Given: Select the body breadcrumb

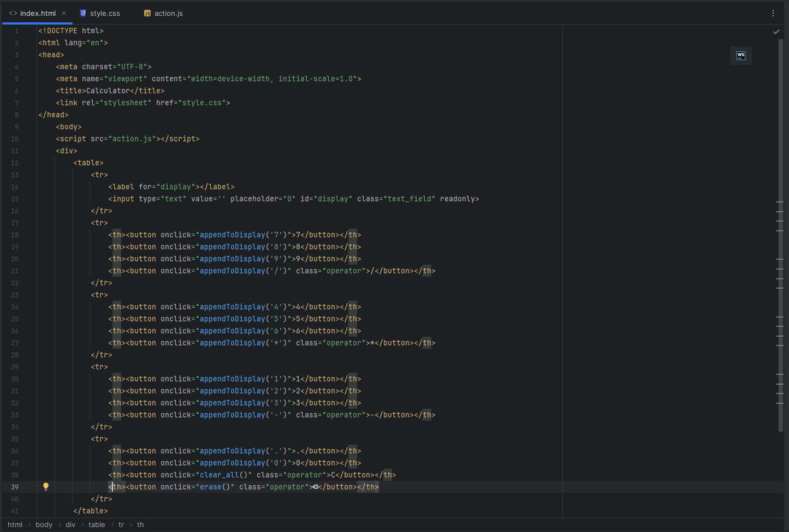Looking at the screenshot, I should point(44,525).
